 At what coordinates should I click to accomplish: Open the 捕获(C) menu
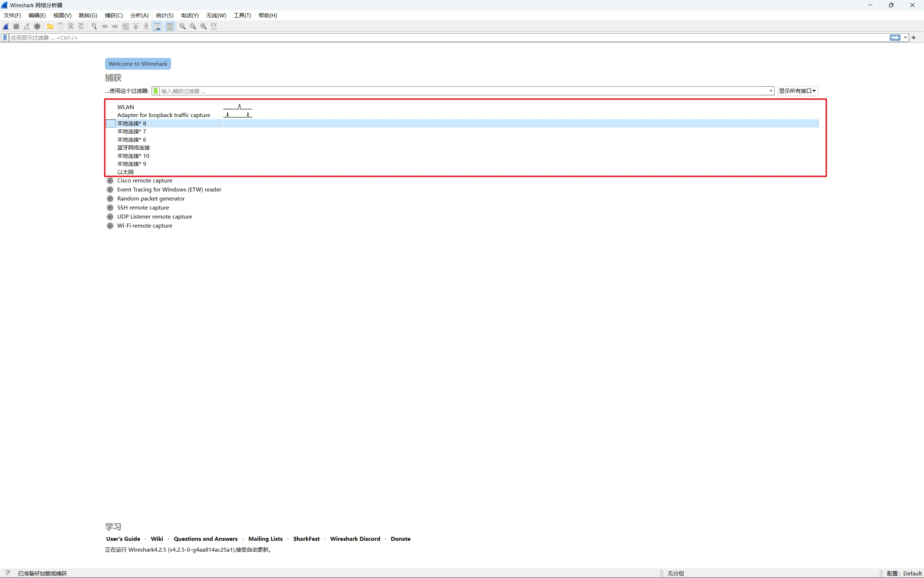pos(114,15)
